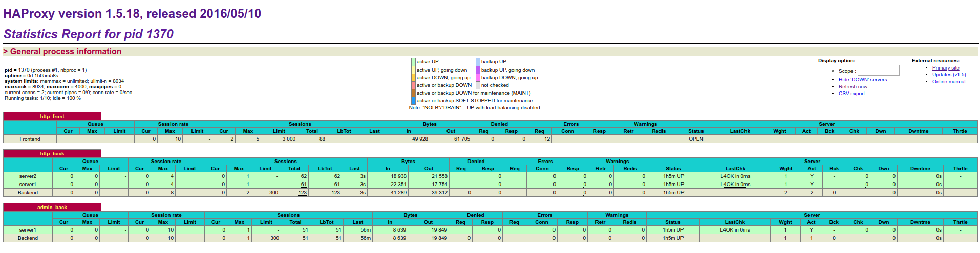Click the Frontend row label in http_front
This screenshot has width=980, height=253.
[x=30, y=139]
